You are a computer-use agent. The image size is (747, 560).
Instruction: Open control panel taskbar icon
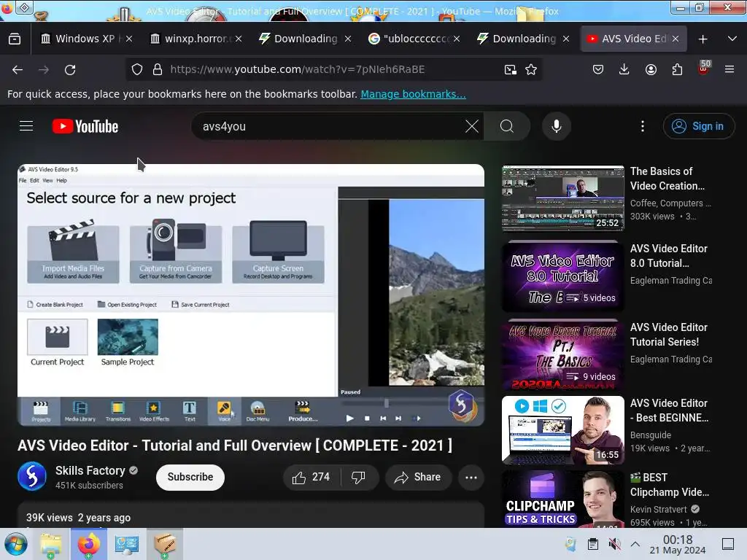click(126, 544)
